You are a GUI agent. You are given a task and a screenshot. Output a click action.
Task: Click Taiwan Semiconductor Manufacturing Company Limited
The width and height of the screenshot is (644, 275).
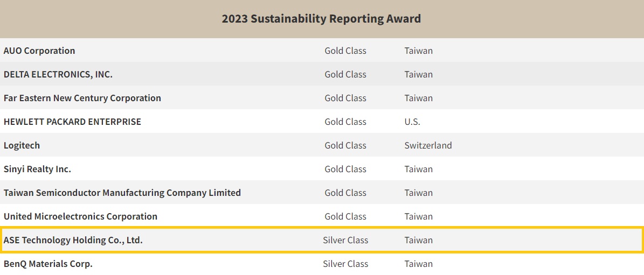tap(122, 193)
